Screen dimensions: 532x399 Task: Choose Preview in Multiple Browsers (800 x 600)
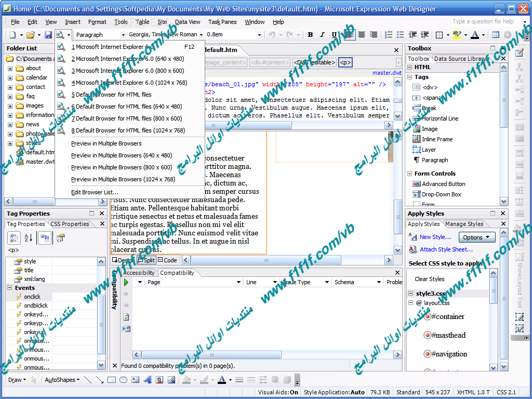point(122,167)
